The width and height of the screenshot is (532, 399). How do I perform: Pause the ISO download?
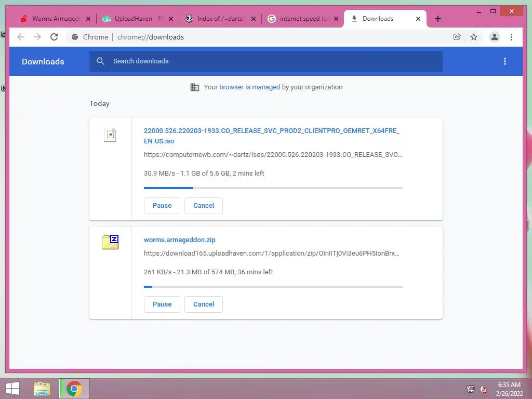[x=162, y=206]
